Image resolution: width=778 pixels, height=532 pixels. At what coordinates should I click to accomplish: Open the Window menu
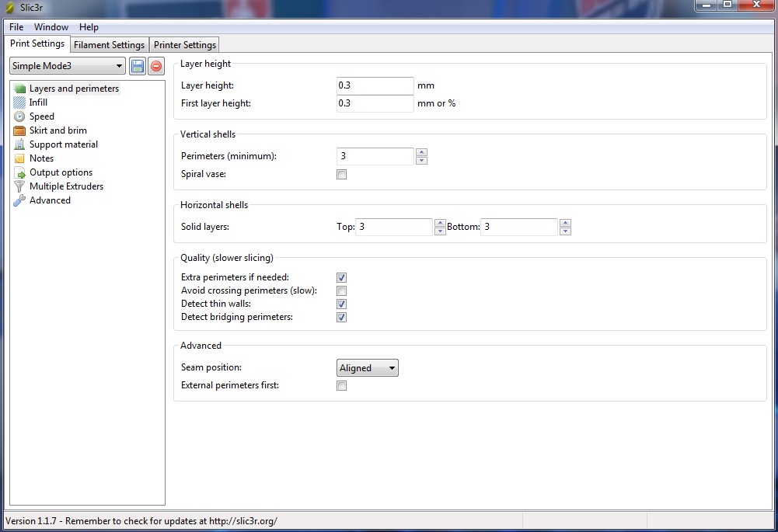click(x=51, y=27)
